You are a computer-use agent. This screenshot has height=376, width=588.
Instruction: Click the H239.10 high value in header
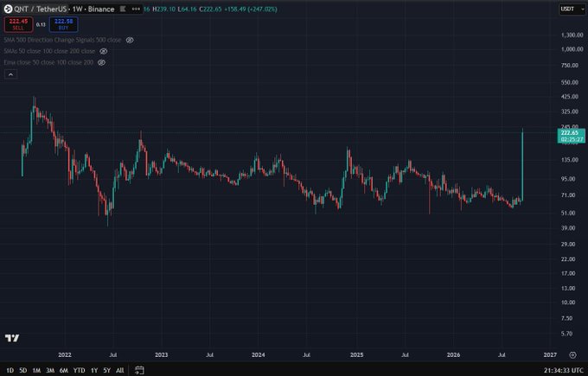[164, 9]
